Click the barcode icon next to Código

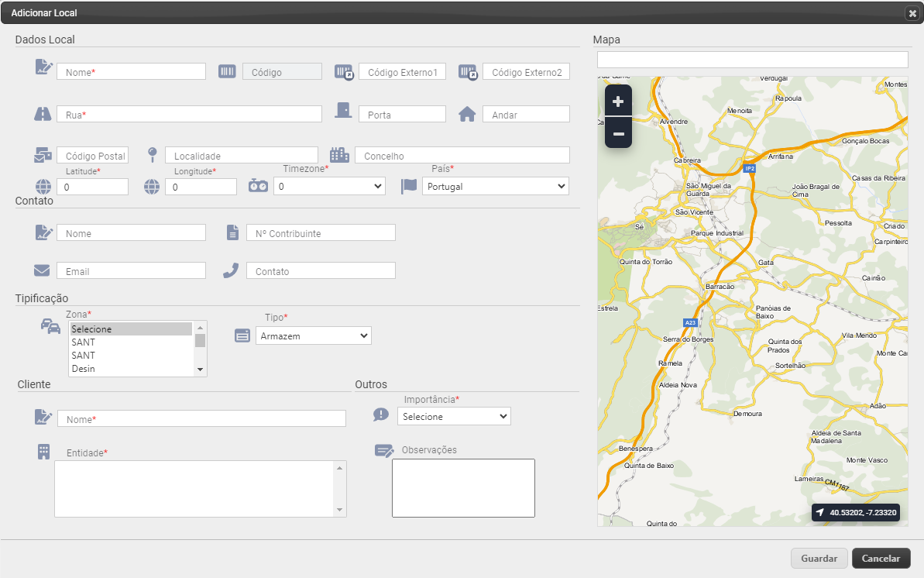pos(227,71)
